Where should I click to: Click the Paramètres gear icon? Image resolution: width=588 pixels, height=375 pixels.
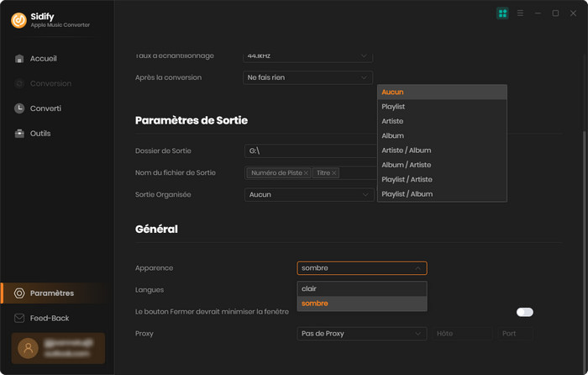(x=19, y=293)
